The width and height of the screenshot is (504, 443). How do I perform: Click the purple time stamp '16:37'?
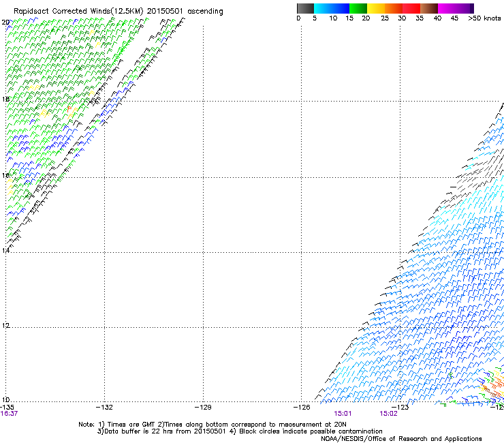(9, 414)
